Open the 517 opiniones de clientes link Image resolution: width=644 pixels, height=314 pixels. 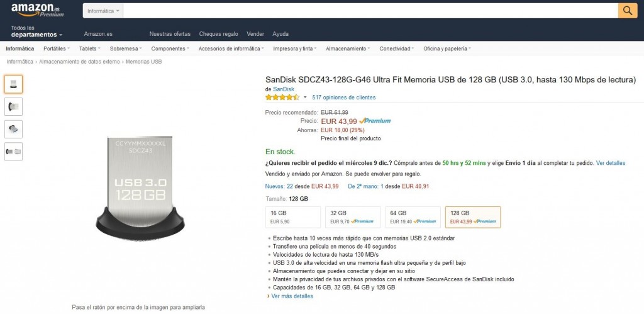coord(343,98)
